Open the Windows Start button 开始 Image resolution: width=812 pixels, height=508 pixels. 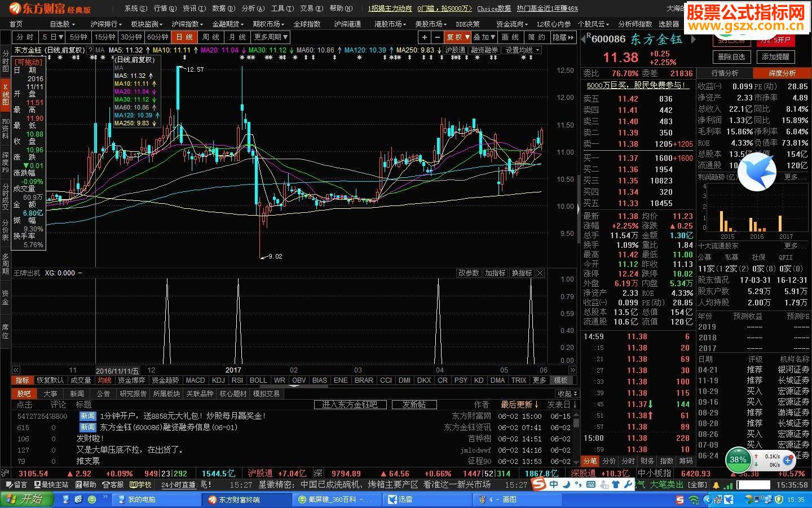[x=27, y=499]
